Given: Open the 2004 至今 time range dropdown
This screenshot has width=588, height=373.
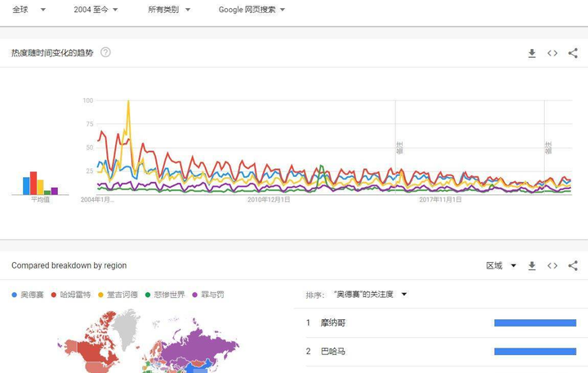Looking at the screenshot, I should click(x=96, y=10).
